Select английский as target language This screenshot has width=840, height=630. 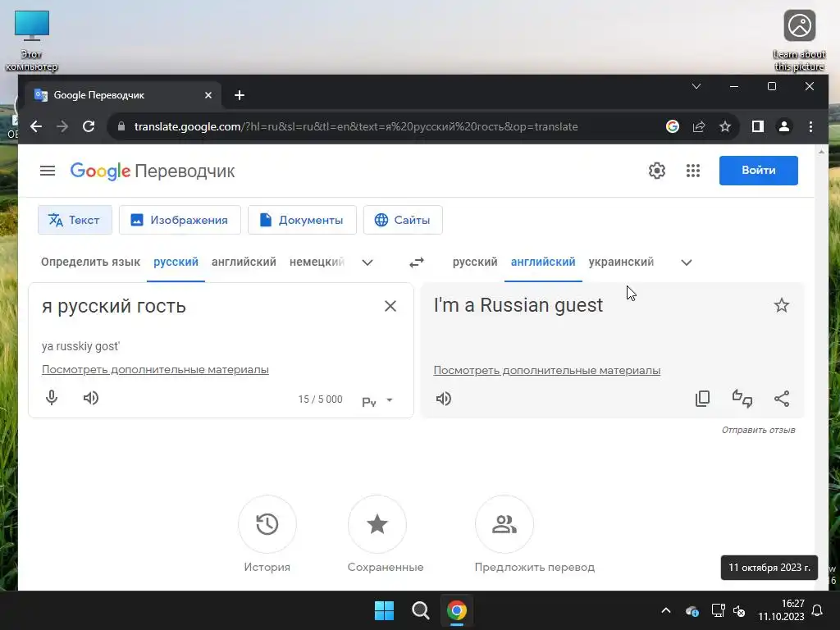543,262
